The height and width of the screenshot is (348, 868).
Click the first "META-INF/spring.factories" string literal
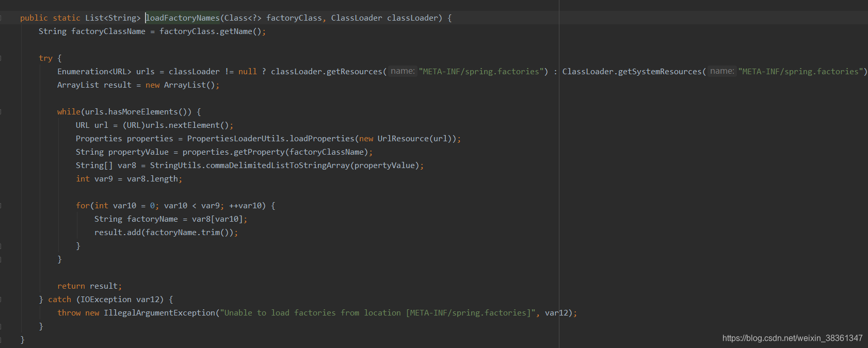481,72
